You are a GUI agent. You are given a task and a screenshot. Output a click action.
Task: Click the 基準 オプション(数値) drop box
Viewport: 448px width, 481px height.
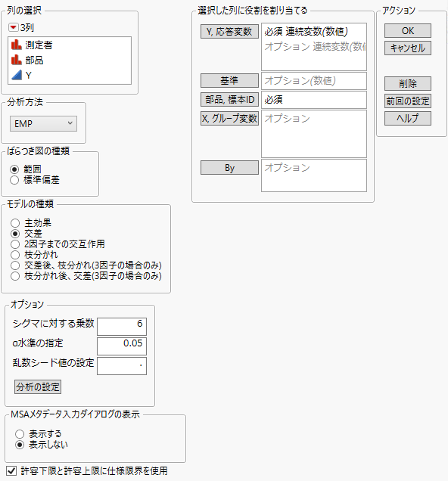click(x=314, y=81)
